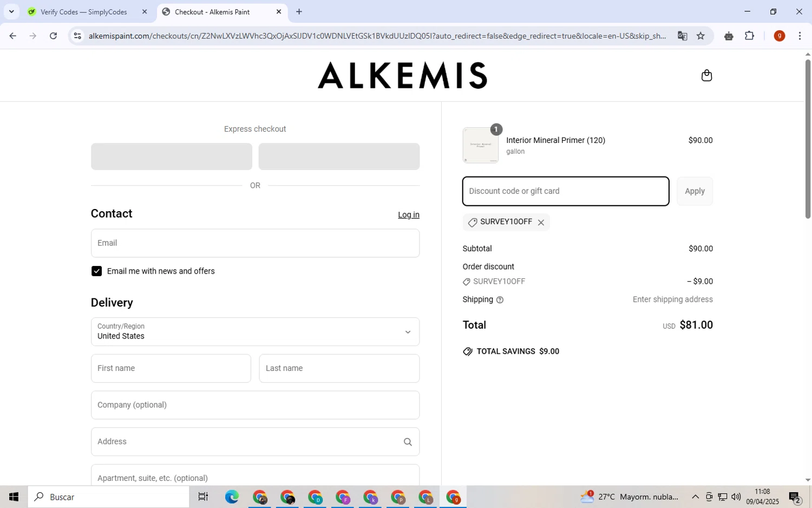Click the Company (optional) field
The image size is (812, 508).
pyautogui.click(x=255, y=405)
